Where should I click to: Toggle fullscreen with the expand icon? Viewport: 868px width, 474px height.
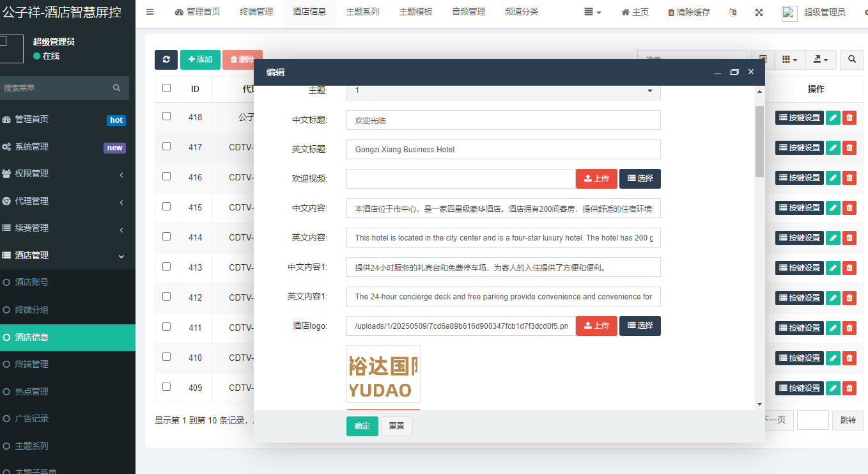(x=759, y=12)
